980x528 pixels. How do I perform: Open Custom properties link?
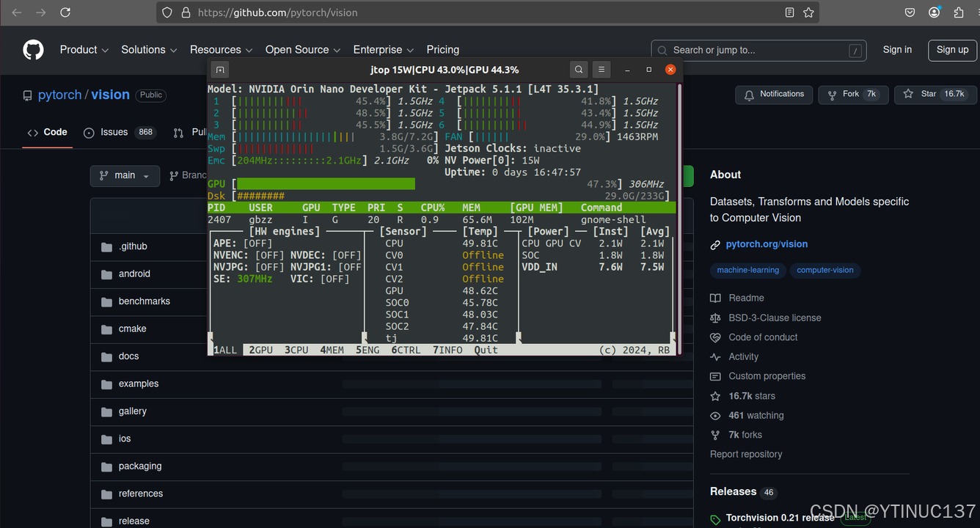pyautogui.click(x=767, y=376)
